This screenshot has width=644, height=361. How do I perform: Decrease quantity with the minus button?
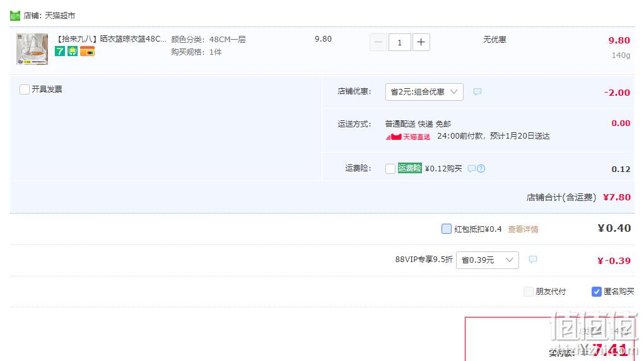tap(378, 42)
